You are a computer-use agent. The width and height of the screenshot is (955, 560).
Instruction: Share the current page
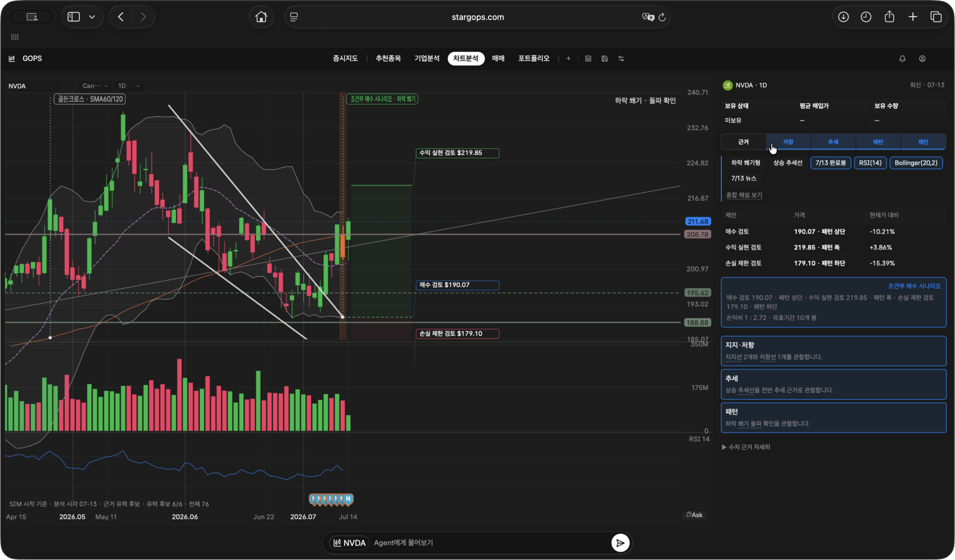[889, 17]
